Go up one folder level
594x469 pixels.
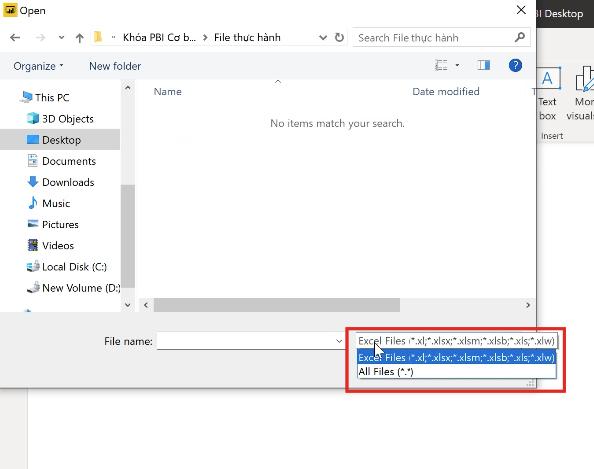(x=79, y=38)
